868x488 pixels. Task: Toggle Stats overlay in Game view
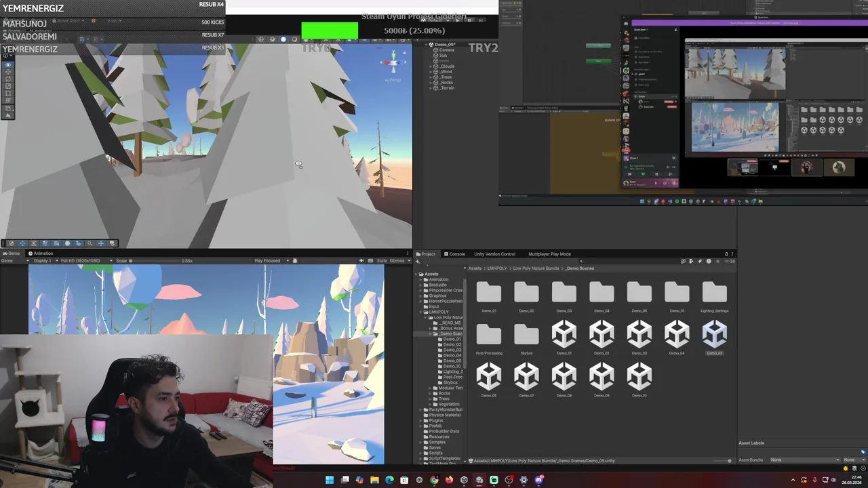tap(382, 261)
